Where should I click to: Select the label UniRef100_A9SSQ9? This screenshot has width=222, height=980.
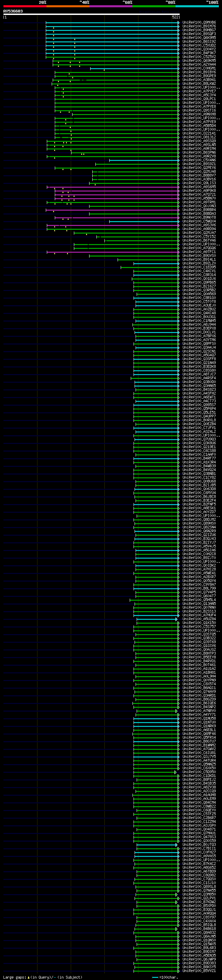(x=199, y=141)
